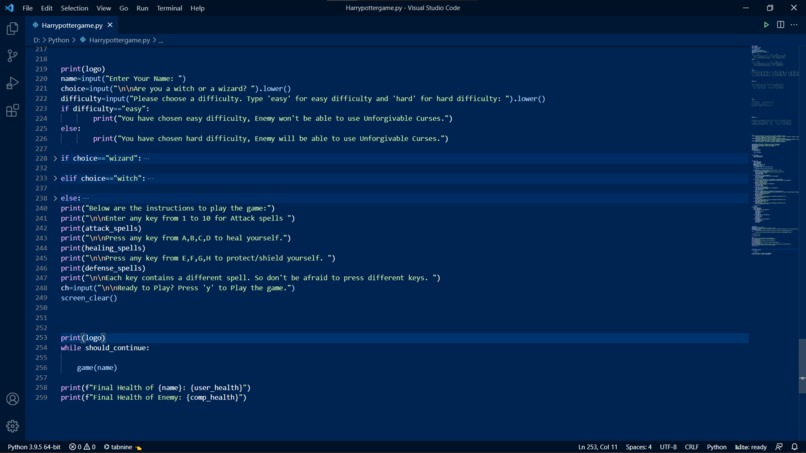Change indentation via Spaces: 4

(638, 447)
